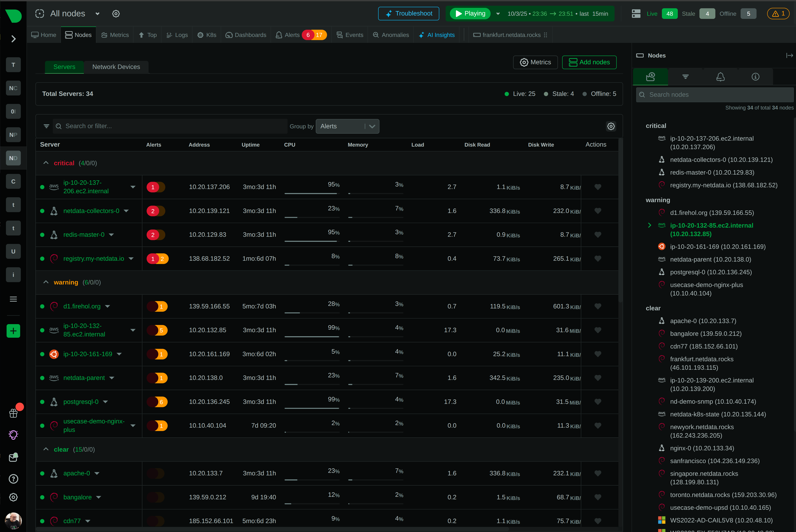796x532 pixels.
Task: Collapse the critical servers group
Action: (46, 163)
